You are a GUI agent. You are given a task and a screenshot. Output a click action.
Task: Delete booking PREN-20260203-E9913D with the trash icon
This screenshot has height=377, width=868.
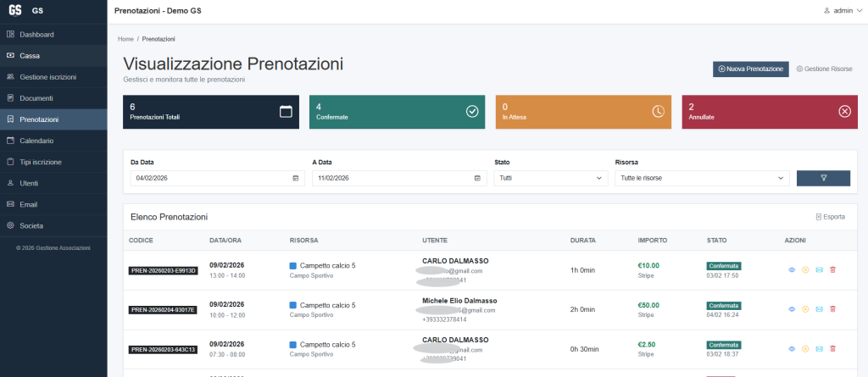(832, 270)
